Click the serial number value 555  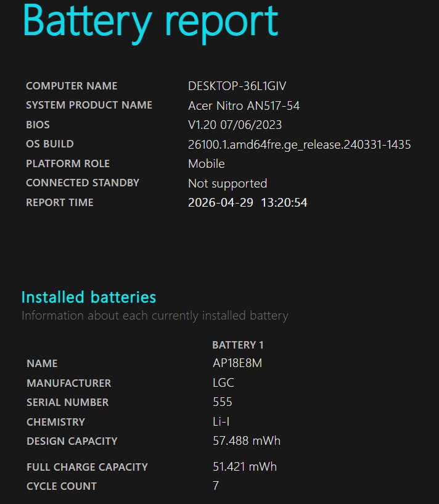pyautogui.click(x=222, y=402)
